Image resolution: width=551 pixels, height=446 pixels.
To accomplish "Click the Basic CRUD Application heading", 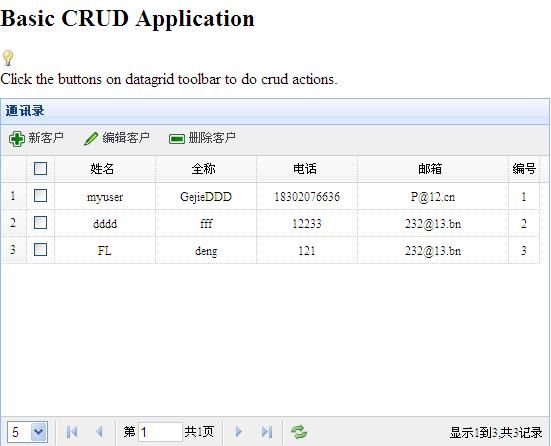I will 127,18.
